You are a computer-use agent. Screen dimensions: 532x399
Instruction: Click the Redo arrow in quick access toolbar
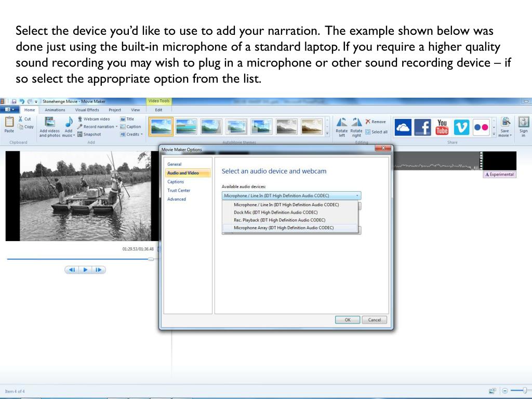(x=30, y=101)
